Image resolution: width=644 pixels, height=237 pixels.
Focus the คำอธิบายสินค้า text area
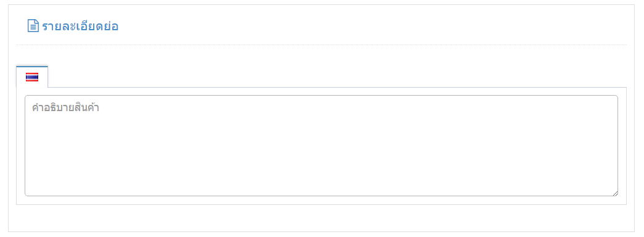(321, 146)
